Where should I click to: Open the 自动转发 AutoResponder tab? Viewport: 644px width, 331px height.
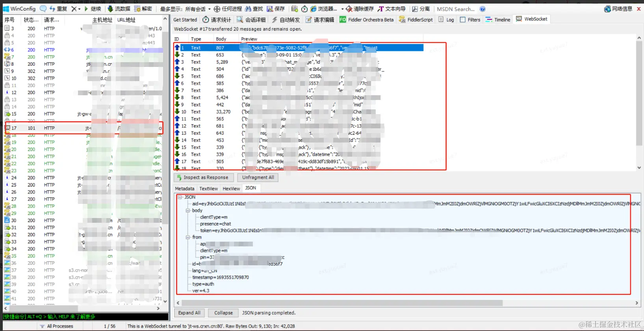(x=286, y=20)
